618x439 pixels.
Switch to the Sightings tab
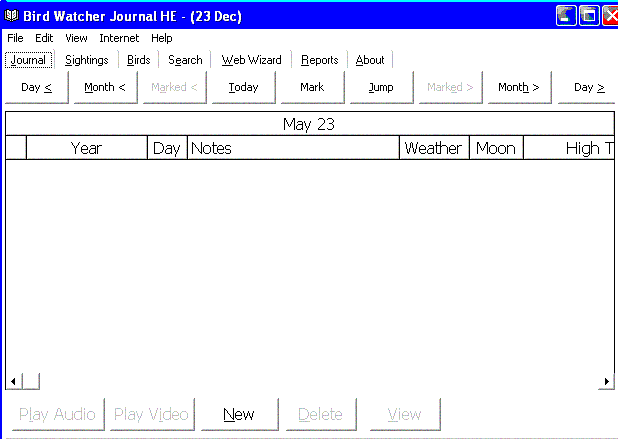pyautogui.click(x=86, y=60)
